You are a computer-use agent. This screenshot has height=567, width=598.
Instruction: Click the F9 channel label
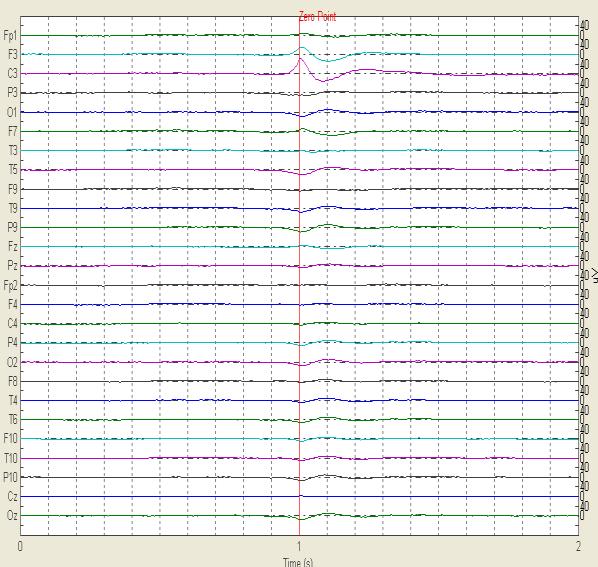(13, 189)
